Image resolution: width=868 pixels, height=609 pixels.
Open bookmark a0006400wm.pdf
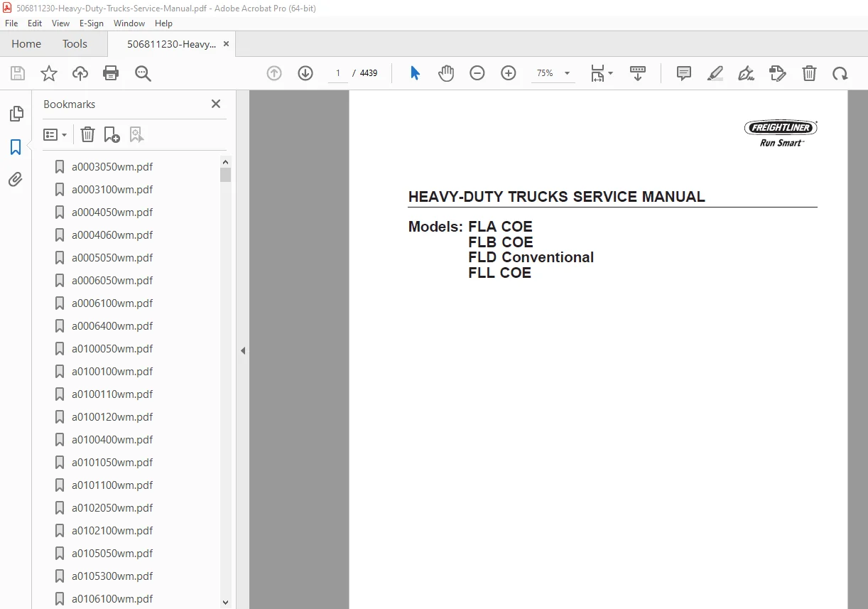[112, 326]
